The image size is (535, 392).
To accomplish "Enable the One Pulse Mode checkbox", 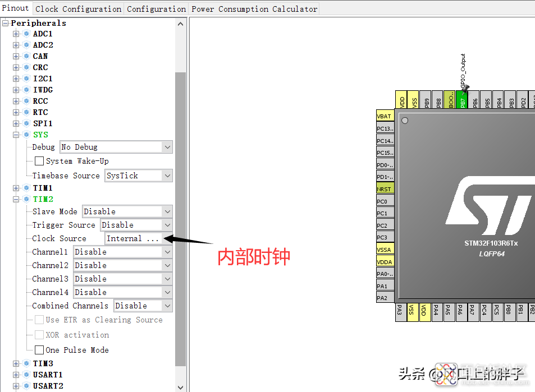I will click(x=39, y=350).
